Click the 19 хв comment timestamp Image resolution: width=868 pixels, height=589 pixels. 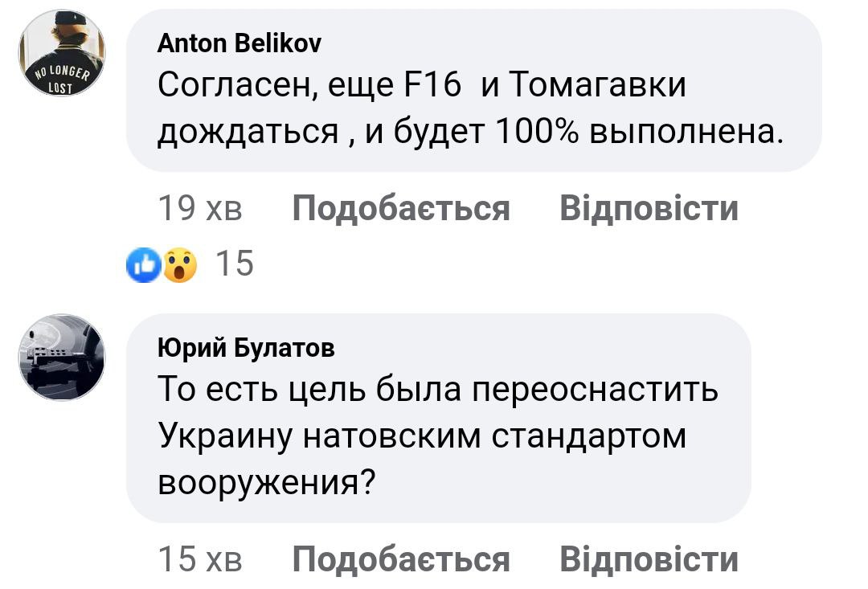click(x=200, y=209)
